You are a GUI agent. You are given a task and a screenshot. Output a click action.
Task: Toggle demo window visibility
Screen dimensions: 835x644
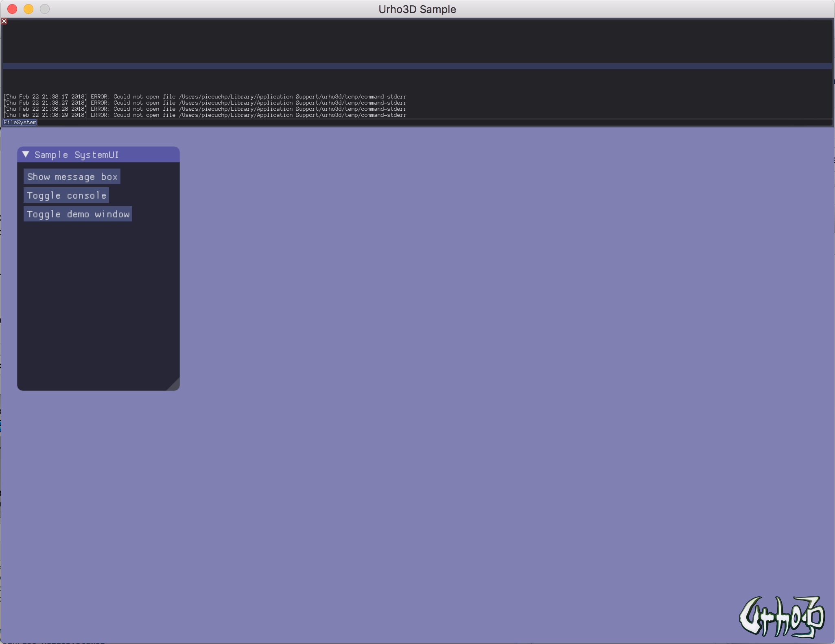pos(78,214)
